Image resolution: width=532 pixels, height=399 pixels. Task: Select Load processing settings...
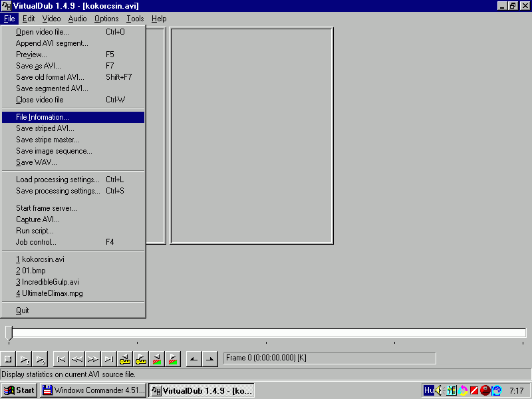(73, 180)
